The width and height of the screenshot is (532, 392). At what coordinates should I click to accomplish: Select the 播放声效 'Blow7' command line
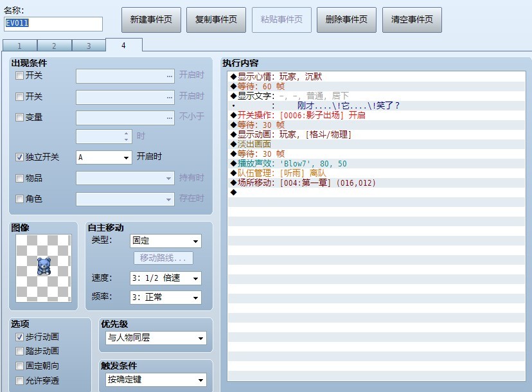(377, 164)
